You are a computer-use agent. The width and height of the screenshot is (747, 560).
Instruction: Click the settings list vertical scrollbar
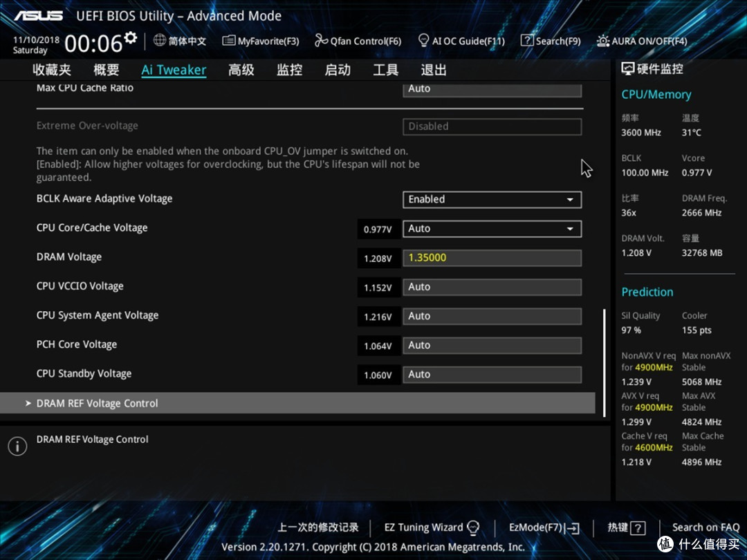(604, 363)
